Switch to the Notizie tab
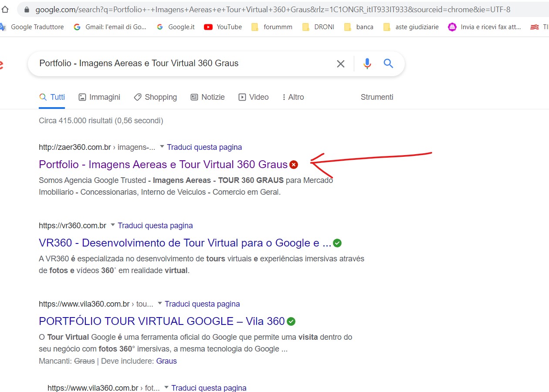 point(208,97)
